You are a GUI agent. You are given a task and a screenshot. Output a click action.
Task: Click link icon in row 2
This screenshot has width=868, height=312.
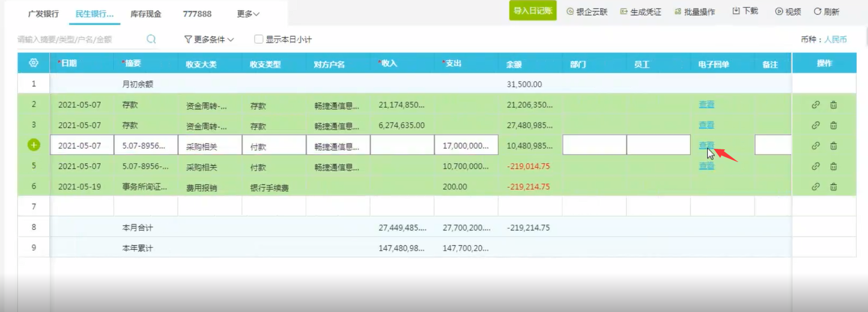(816, 105)
